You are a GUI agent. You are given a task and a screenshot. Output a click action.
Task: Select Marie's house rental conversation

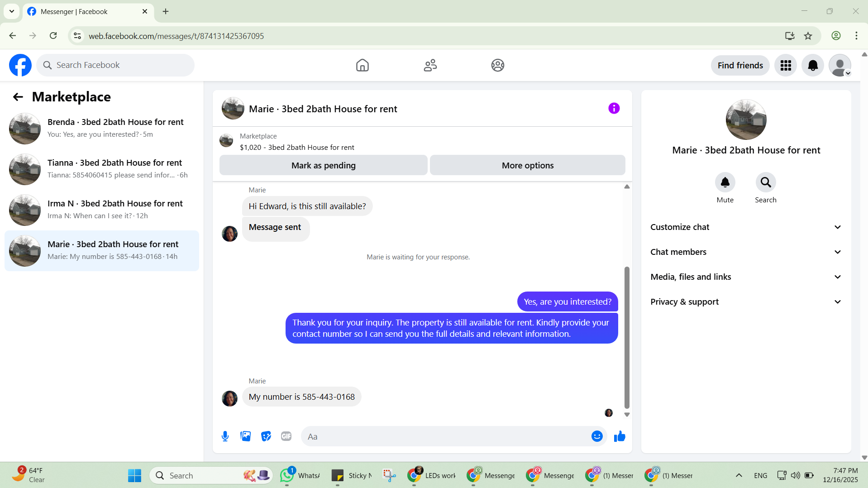point(102,251)
